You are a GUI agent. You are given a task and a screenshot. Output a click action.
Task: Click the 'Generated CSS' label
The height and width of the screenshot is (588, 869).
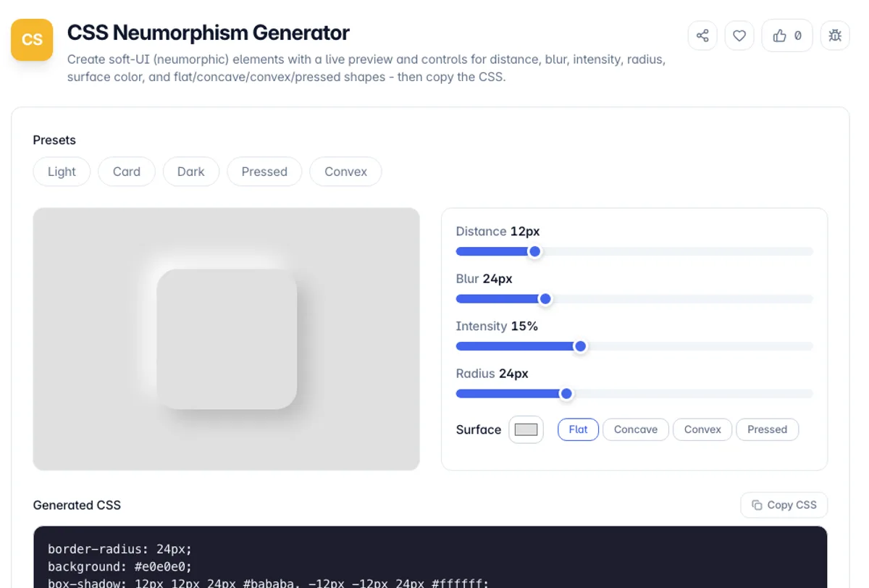pyautogui.click(x=77, y=505)
